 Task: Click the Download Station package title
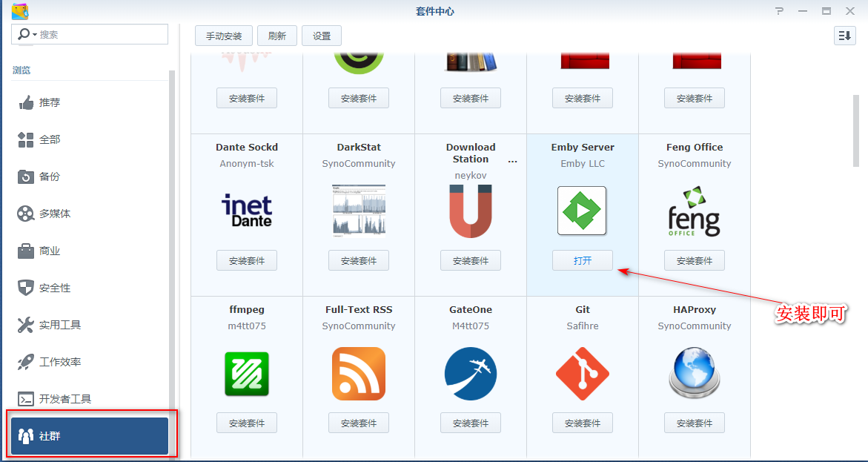click(x=471, y=153)
